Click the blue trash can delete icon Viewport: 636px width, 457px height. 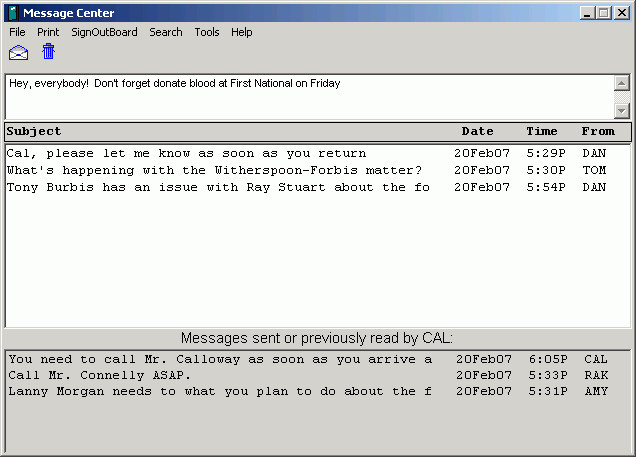pyautogui.click(x=48, y=51)
